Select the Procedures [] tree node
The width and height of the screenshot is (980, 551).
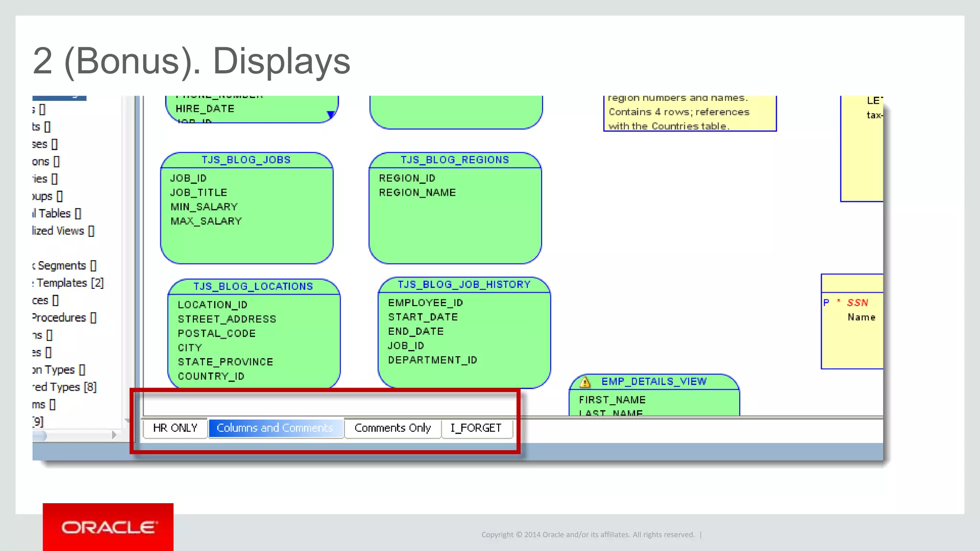(65, 318)
